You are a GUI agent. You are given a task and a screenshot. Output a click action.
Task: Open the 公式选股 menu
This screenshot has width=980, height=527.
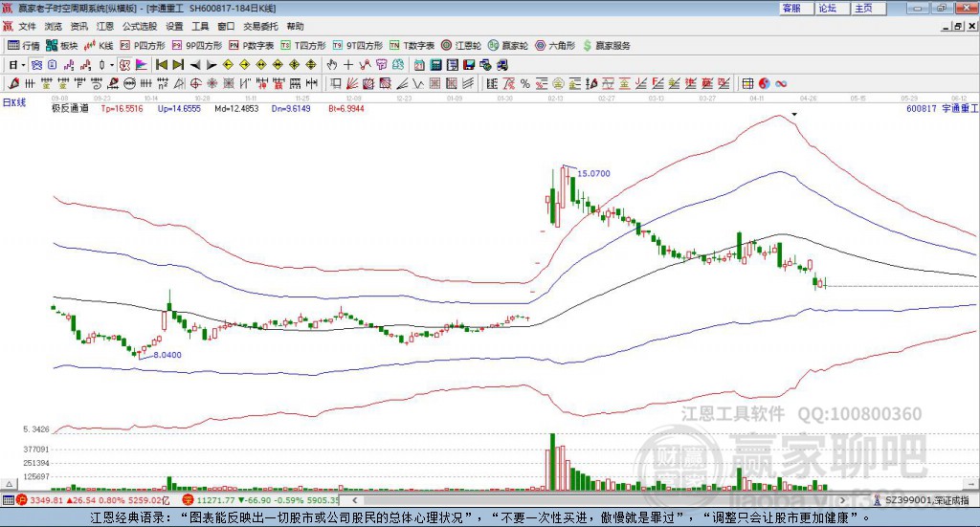pos(140,26)
